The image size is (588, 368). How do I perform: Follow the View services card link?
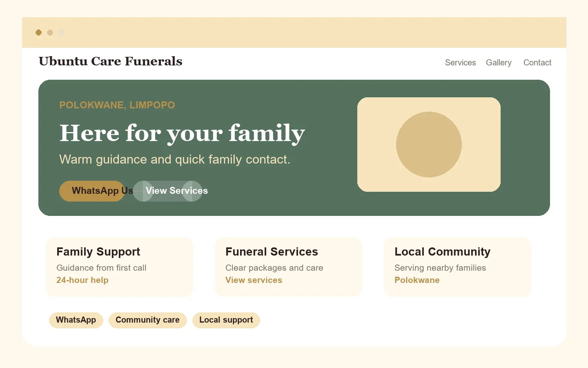[x=254, y=280]
